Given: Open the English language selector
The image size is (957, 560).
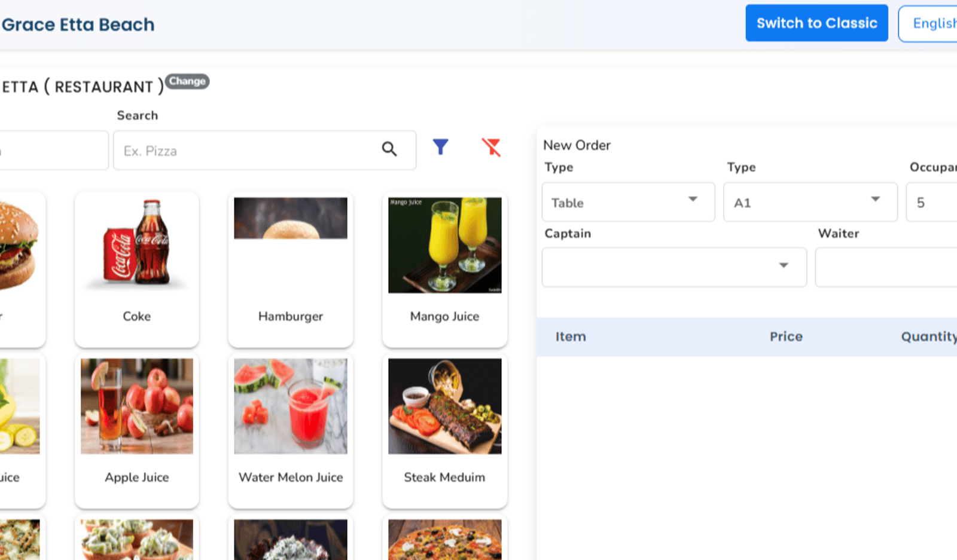Looking at the screenshot, I should coord(928,23).
